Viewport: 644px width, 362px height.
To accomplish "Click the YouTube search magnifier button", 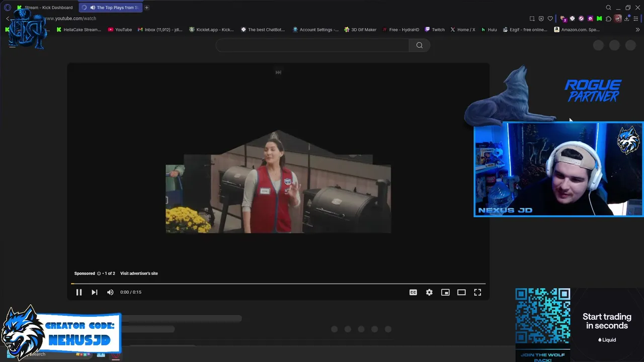I will (419, 45).
